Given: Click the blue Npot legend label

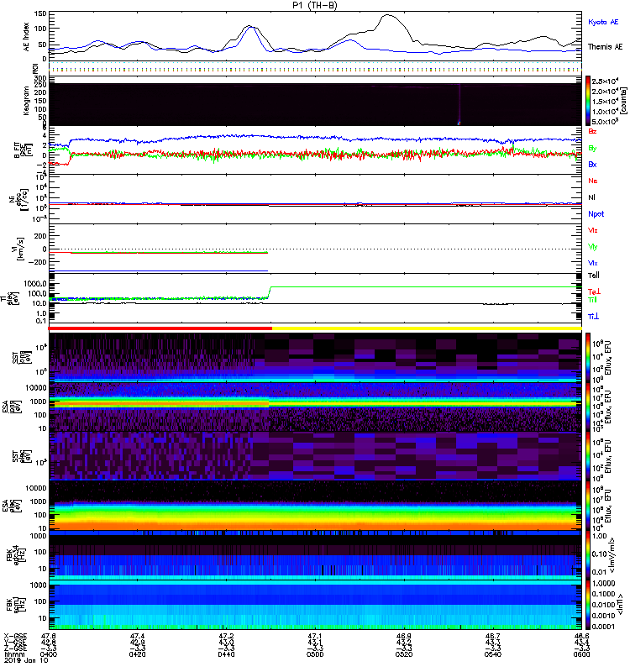Looking at the screenshot, I should point(596,214).
